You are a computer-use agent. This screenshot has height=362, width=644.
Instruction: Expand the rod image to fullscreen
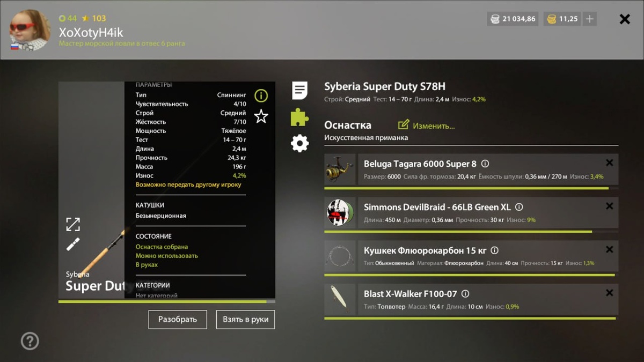click(x=73, y=224)
